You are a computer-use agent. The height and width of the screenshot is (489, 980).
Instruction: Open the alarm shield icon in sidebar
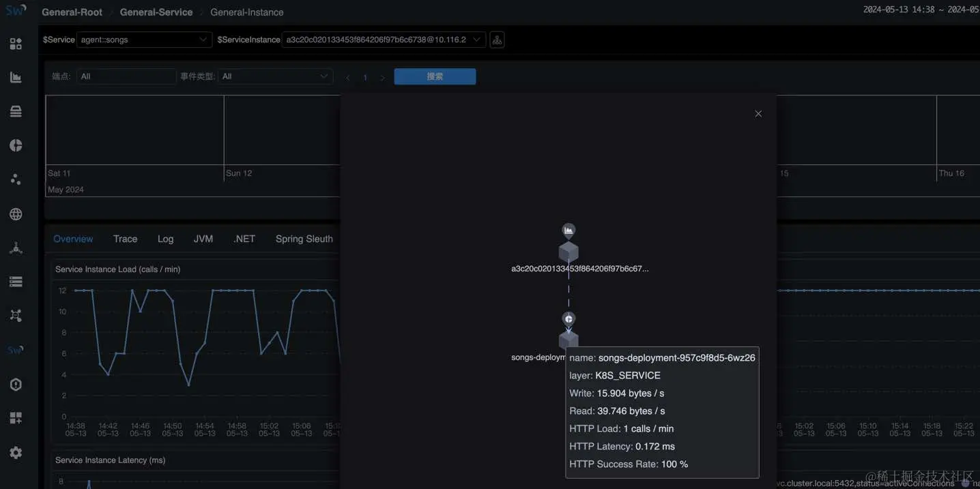pos(16,385)
